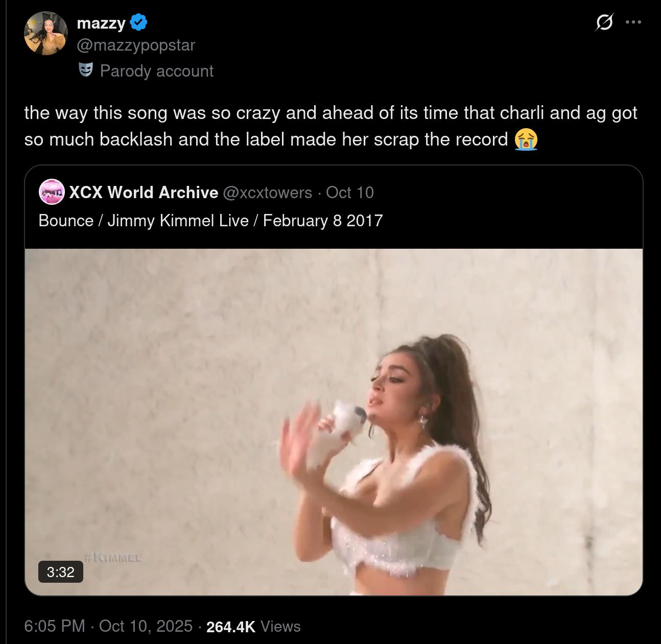Open the three-dot more options menu
The height and width of the screenshot is (644, 661).
pyautogui.click(x=633, y=22)
